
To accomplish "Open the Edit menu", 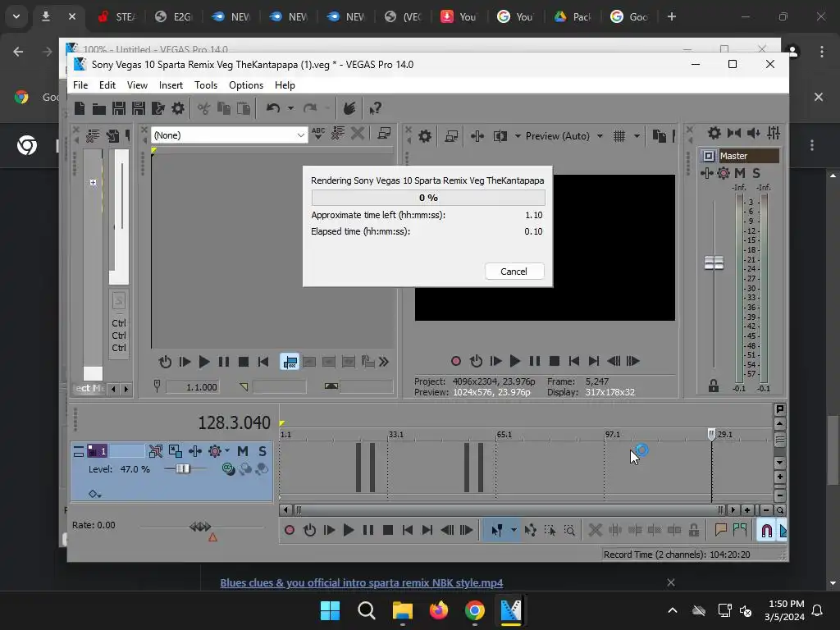I will [107, 85].
